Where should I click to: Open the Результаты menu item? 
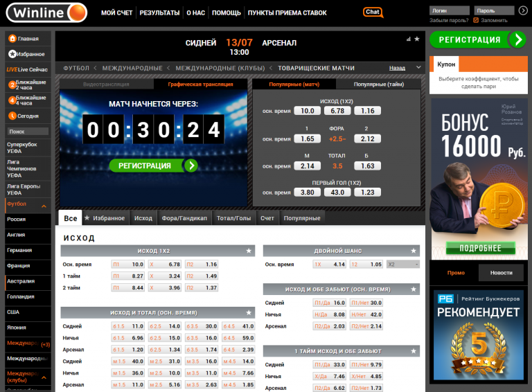point(159,13)
